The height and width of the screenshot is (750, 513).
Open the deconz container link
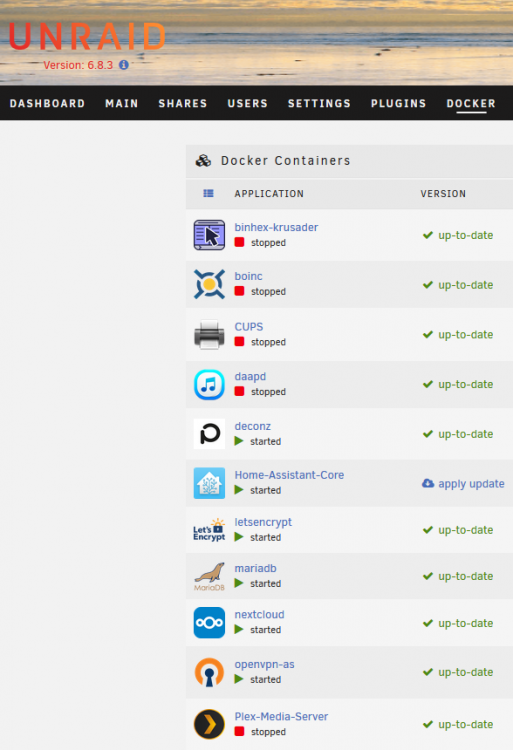coord(252,426)
